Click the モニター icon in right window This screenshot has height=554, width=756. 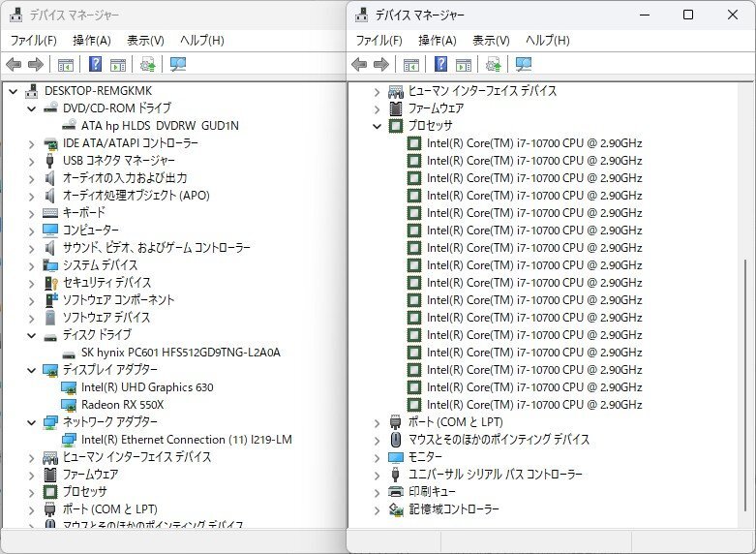pos(396,457)
